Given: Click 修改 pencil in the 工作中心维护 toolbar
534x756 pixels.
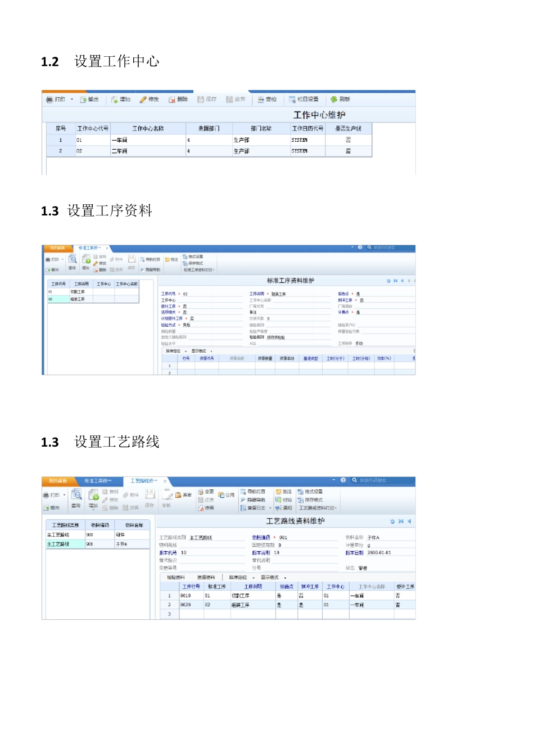Looking at the screenshot, I should [x=150, y=99].
